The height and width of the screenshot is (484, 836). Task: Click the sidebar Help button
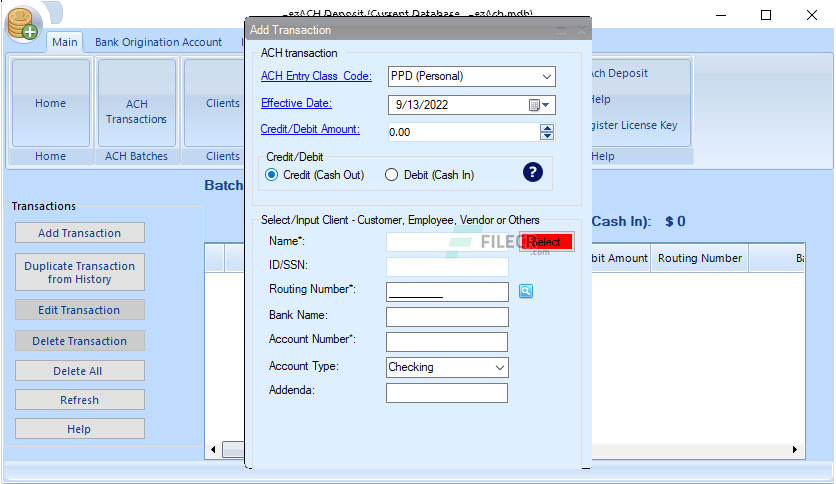pyautogui.click(x=79, y=429)
